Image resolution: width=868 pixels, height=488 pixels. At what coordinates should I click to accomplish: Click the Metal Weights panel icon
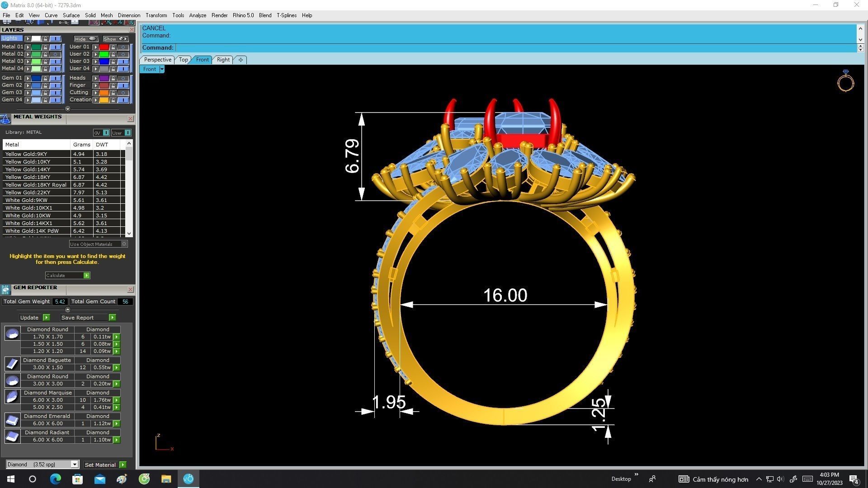click(5, 119)
